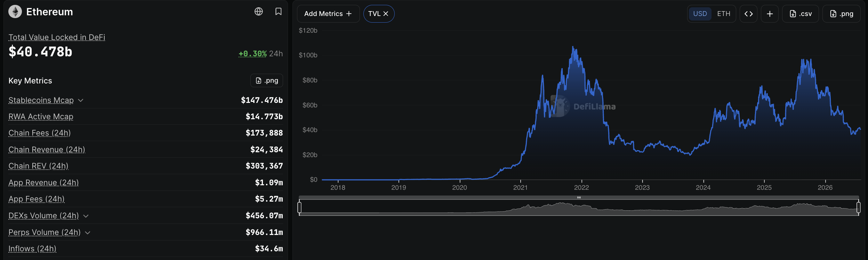The height and width of the screenshot is (260, 868).
Task: Click the $40.478b TVL value
Action: (x=40, y=52)
